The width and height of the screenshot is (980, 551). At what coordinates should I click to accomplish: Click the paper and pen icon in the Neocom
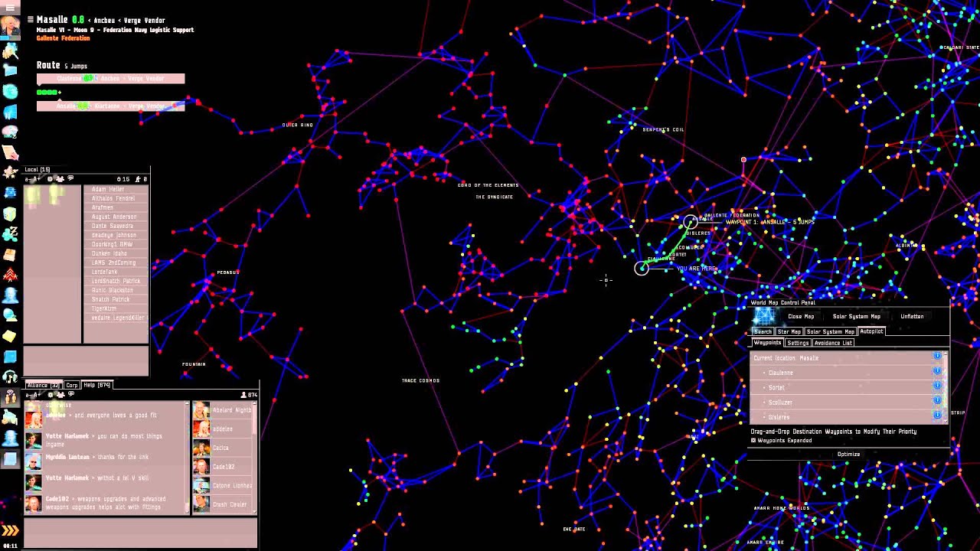coord(10,152)
